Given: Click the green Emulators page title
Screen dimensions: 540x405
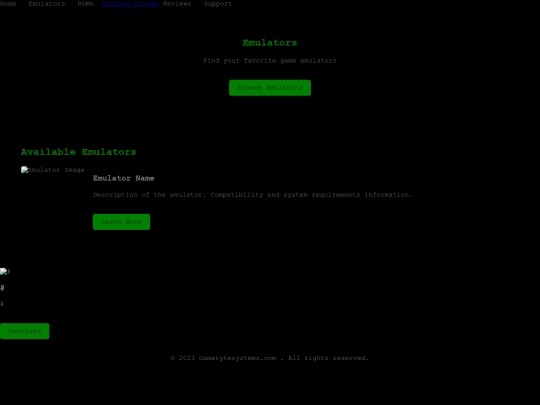Looking at the screenshot, I should (x=270, y=43).
